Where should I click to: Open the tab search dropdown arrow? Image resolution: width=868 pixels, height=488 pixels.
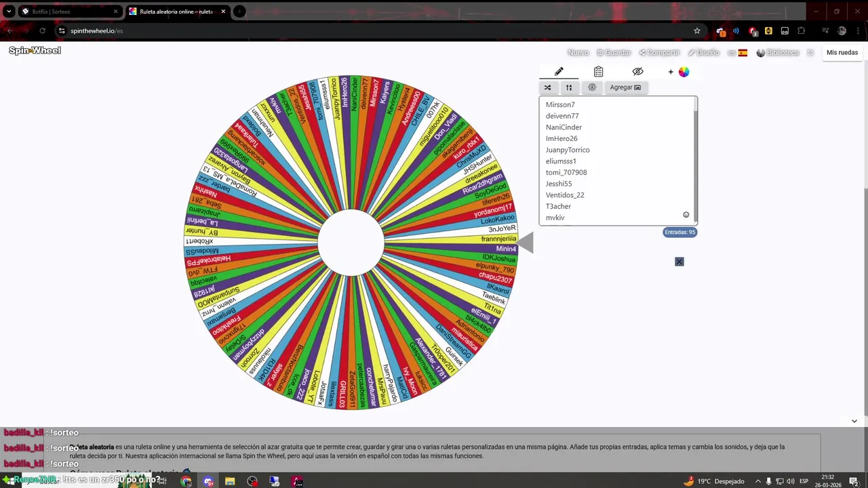[x=9, y=12]
